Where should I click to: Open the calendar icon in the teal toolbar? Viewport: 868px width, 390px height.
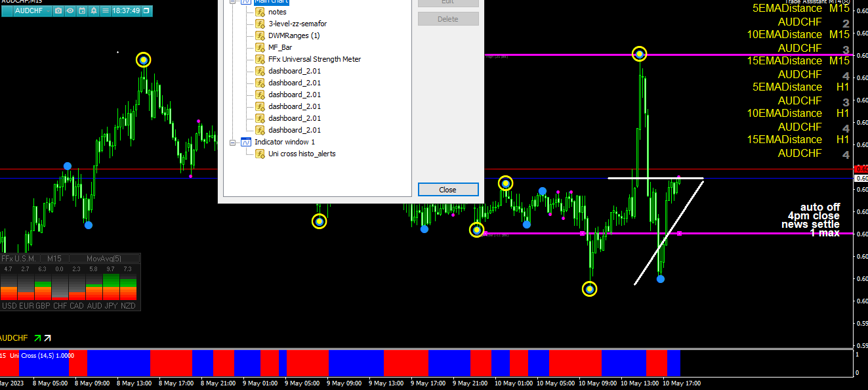[x=82, y=11]
